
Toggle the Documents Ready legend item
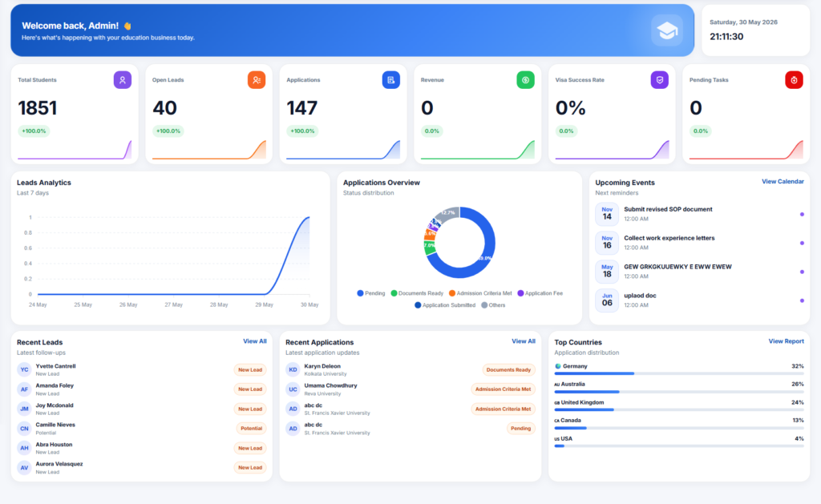[x=417, y=293]
